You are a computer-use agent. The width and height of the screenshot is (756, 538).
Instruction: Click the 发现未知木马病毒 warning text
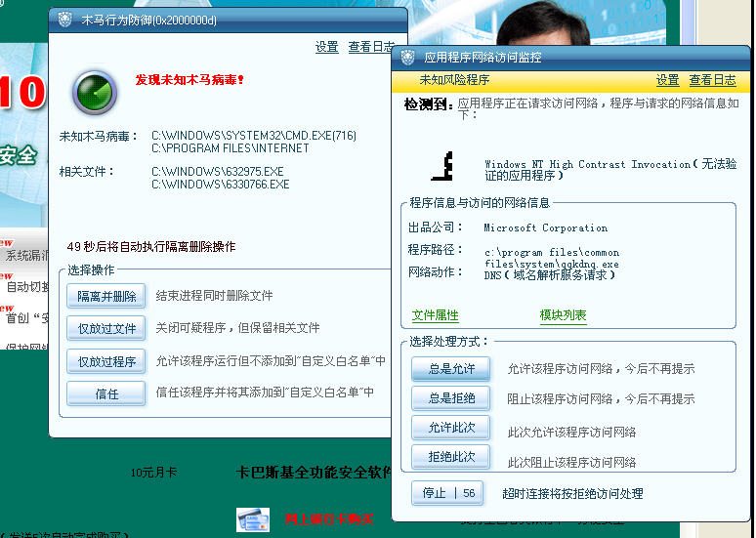(x=189, y=80)
